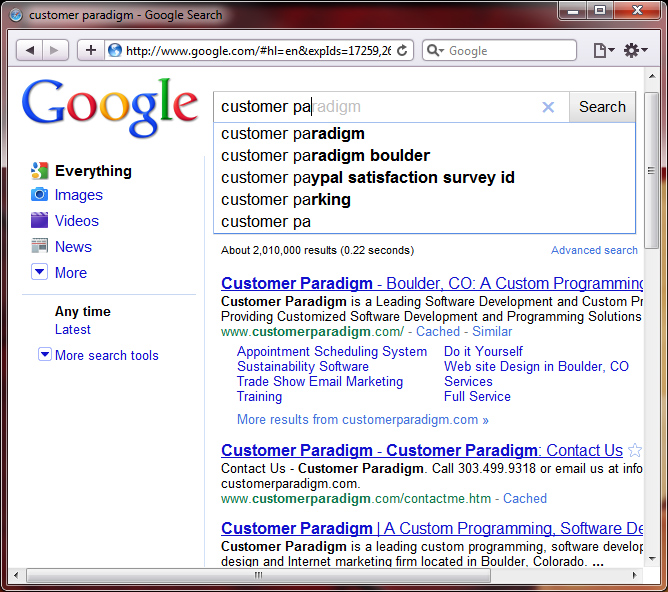668x592 pixels.
Task: Click 'About 2,010,000 results' text
Action: pyautogui.click(x=317, y=250)
